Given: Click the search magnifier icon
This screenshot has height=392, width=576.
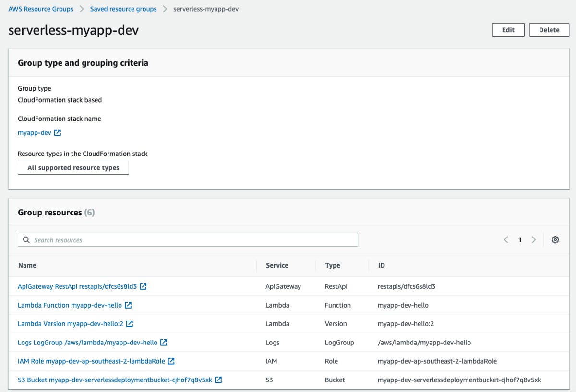Looking at the screenshot, I should tap(26, 239).
